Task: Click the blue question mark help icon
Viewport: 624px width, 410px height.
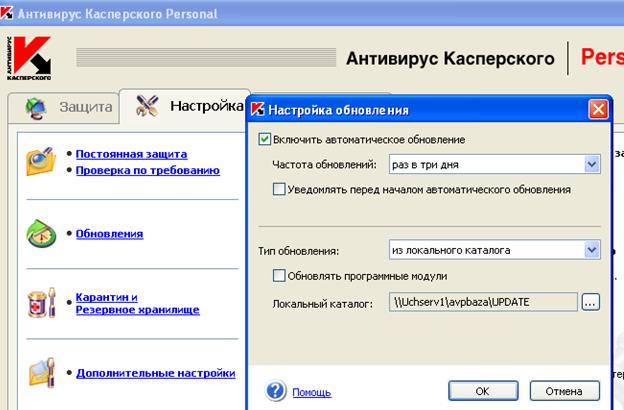Action: (x=275, y=391)
